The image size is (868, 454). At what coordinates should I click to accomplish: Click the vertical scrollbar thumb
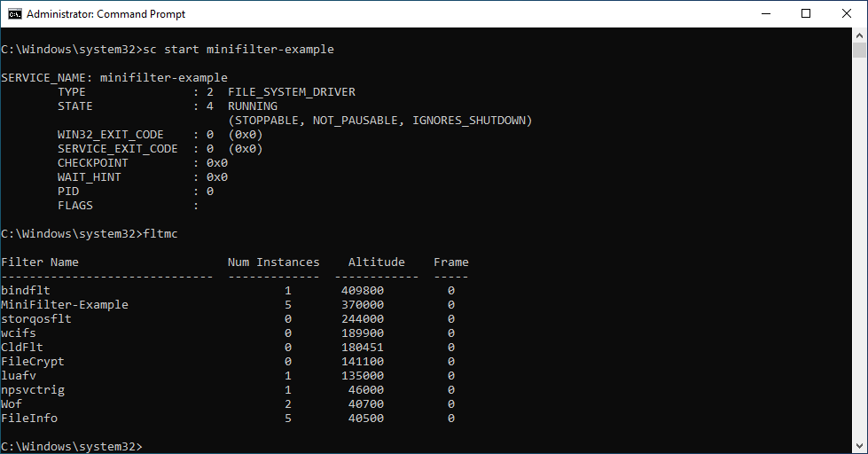859,50
